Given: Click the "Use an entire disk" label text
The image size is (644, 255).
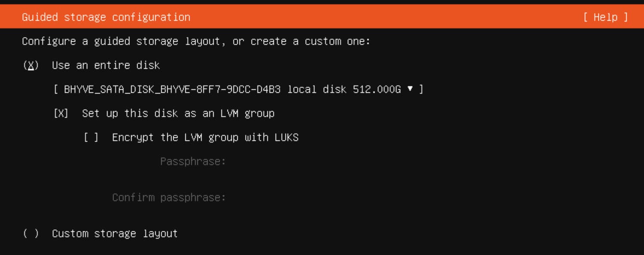Looking at the screenshot, I should click(x=106, y=66).
